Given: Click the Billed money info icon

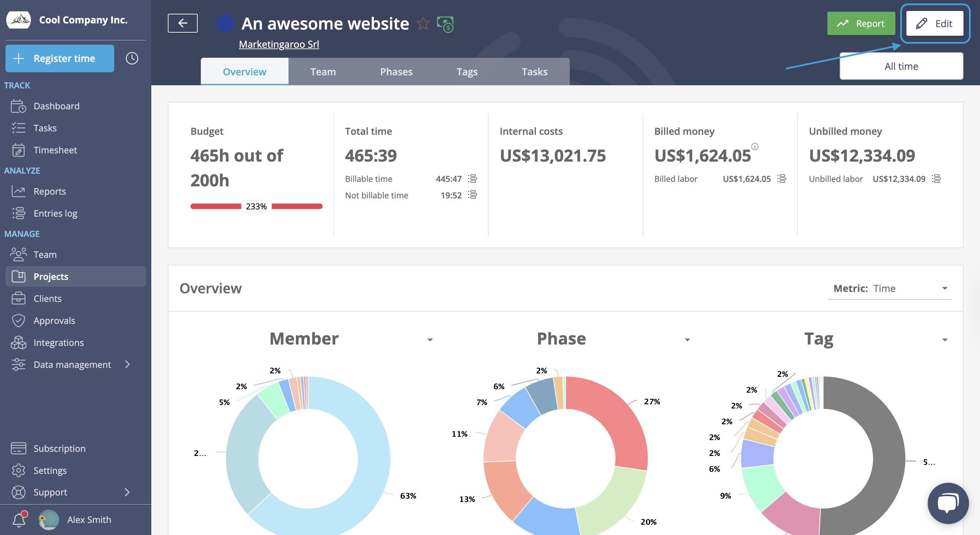Looking at the screenshot, I should (x=755, y=146).
